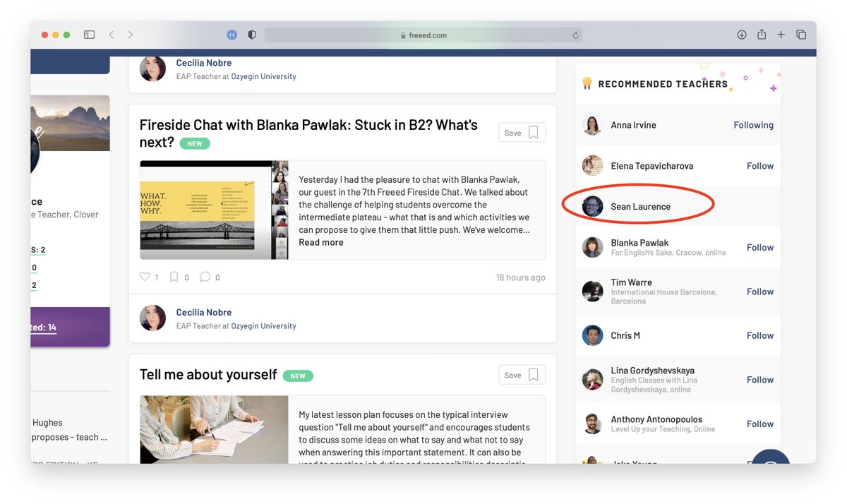This screenshot has width=847, height=504.
Task: Toggle the Safari sidebar
Action: 89,35
